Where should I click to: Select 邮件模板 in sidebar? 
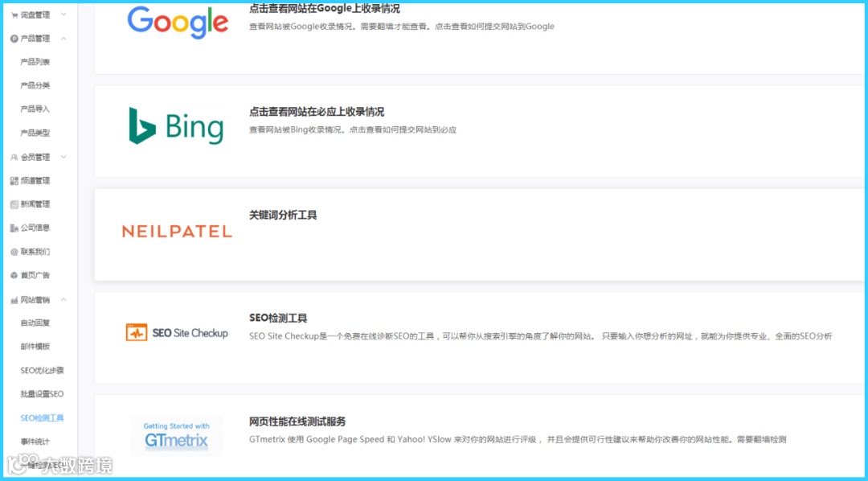coord(35,347)
